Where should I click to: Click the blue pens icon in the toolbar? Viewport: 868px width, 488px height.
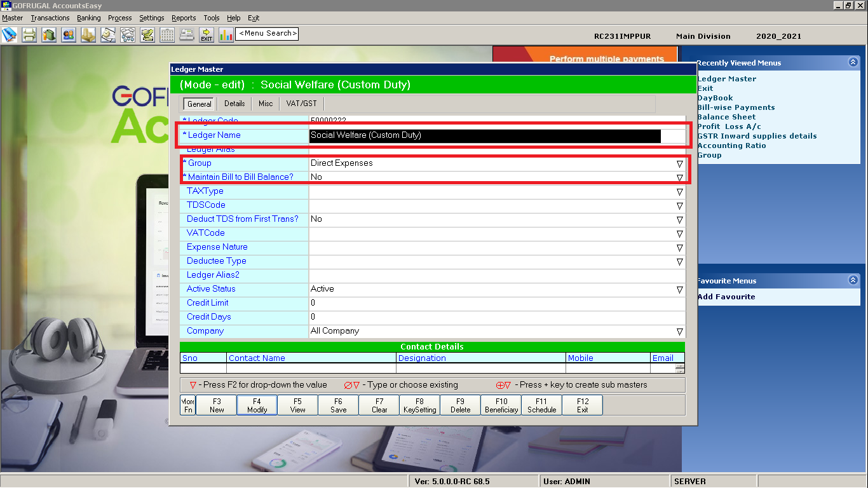pos(10,34)
